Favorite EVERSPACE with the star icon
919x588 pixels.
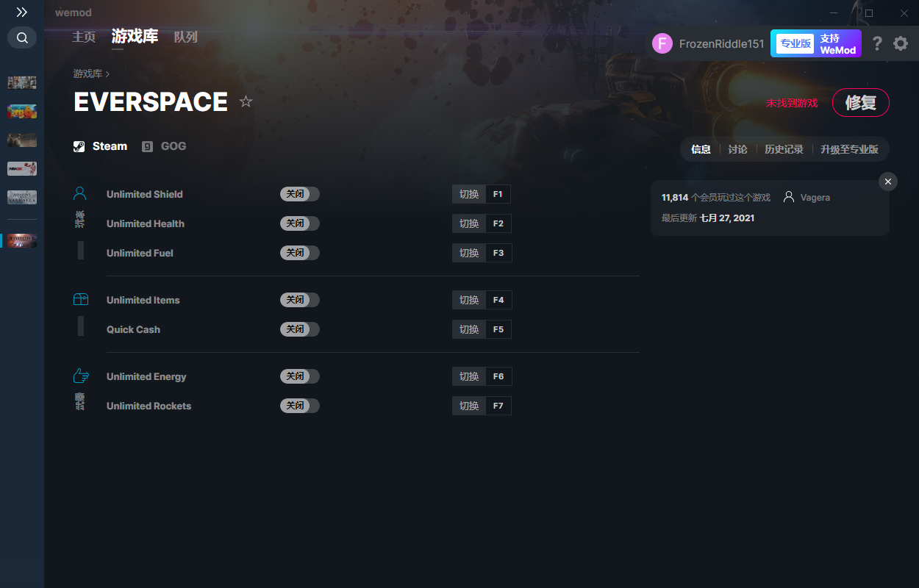click(x=246, y=101)
